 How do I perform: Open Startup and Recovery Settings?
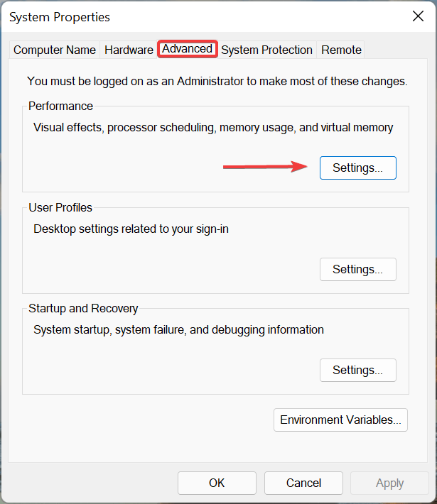357,371
